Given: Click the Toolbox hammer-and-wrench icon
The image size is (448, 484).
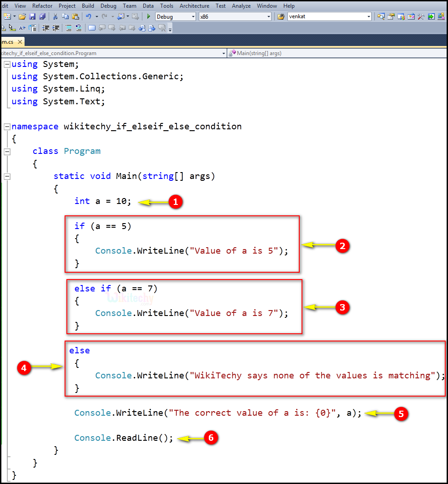Looking at the screenshot, I should (x=421, y=16).
